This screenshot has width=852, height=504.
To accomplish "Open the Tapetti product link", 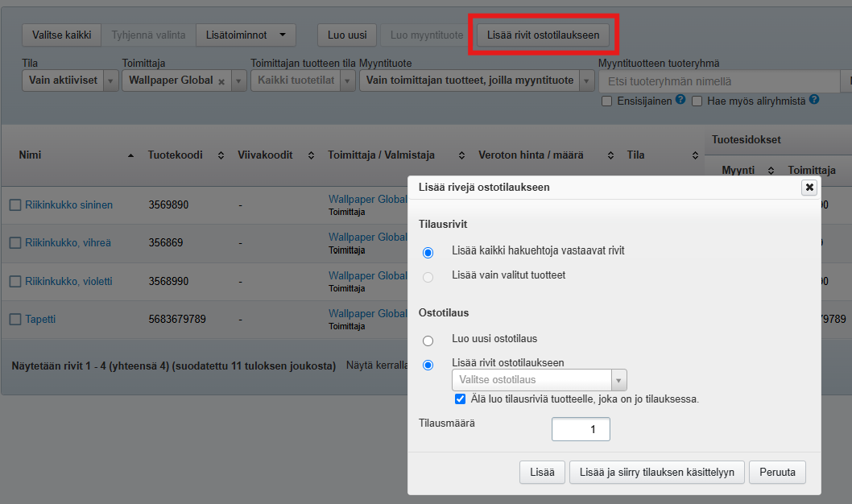I will pyautogui.click(x=40, y=320).
